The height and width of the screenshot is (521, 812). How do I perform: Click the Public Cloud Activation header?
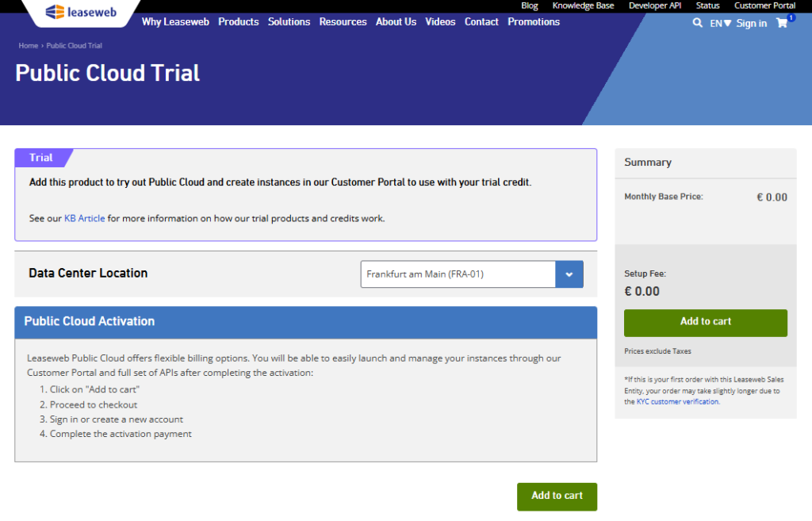coord(305,322)
